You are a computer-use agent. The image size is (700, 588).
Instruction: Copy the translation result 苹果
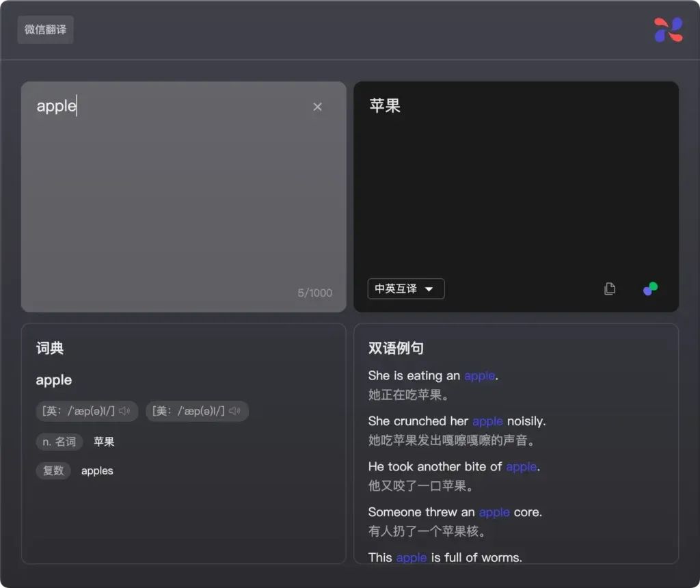click(610, 289)
